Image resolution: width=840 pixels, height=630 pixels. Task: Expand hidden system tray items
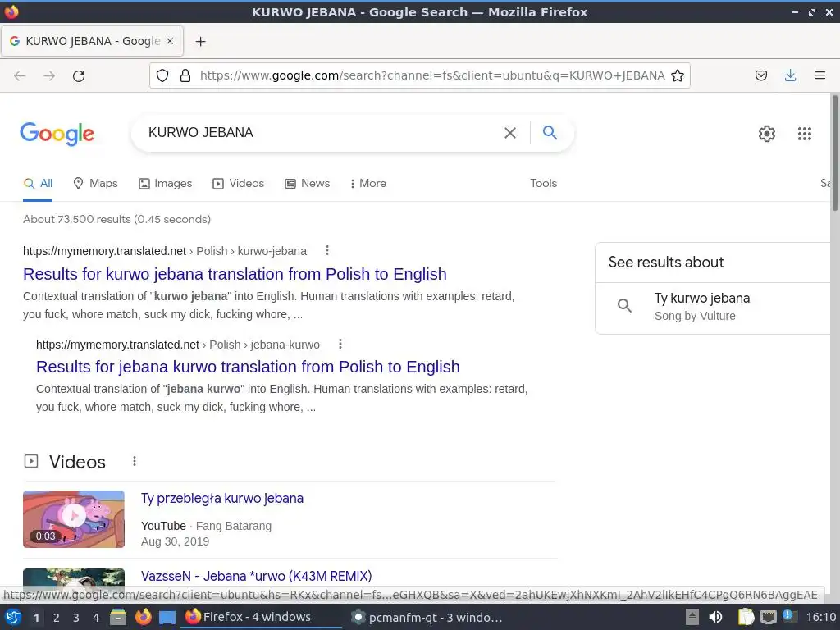tap(692, 618)
